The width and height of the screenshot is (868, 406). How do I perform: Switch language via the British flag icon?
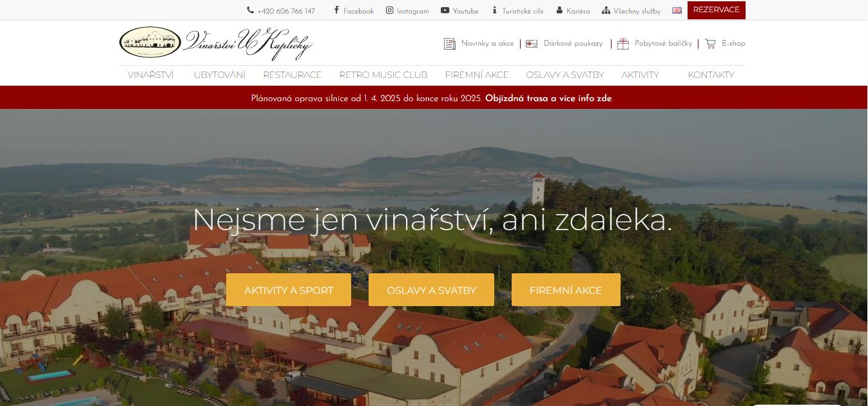pyautogui.click(x=677, y=10)
